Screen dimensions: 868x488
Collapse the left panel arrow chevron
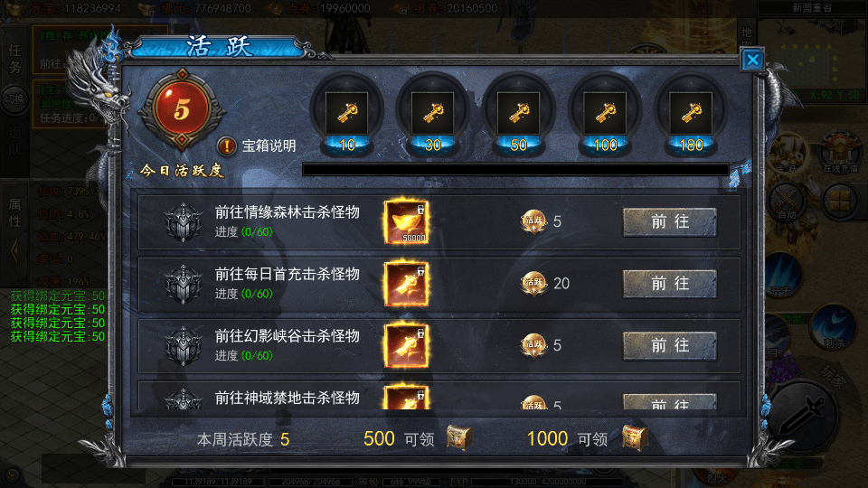[x=15, y=252]
